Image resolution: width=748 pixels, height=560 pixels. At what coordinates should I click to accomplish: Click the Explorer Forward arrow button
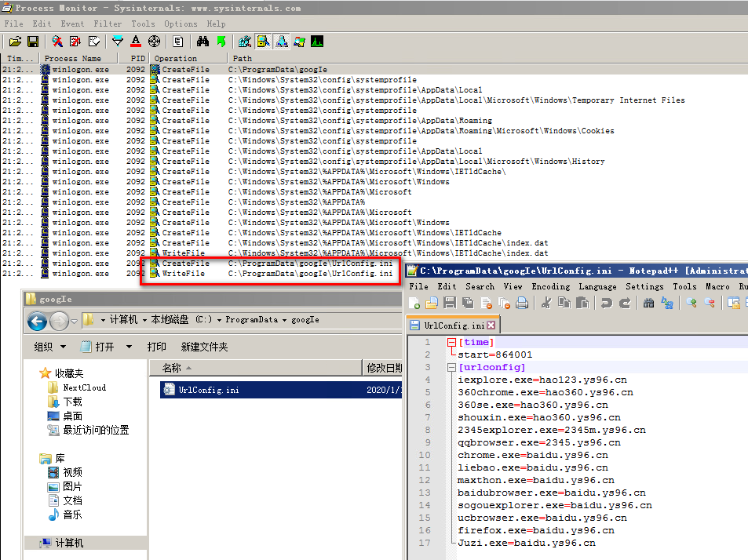[x=59, y=321]
